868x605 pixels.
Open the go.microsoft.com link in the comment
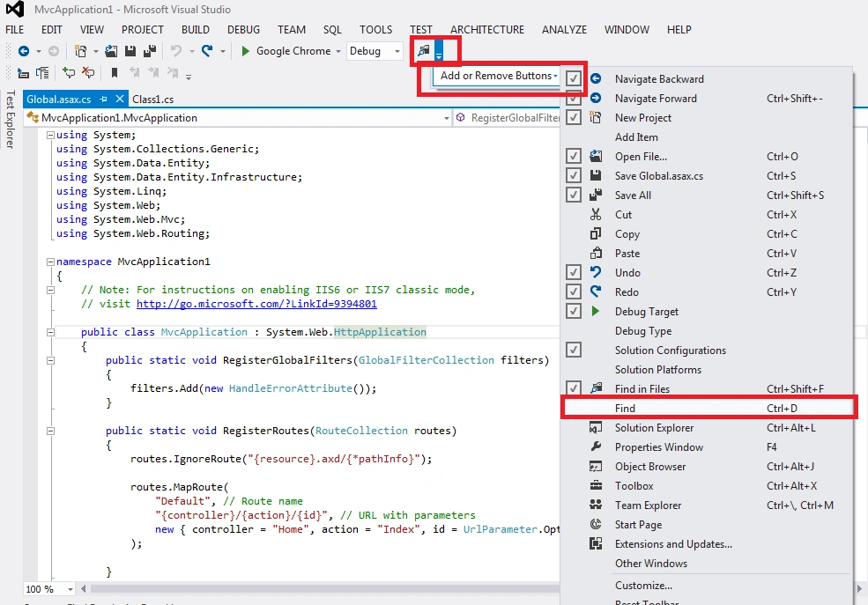coord(256,304)
